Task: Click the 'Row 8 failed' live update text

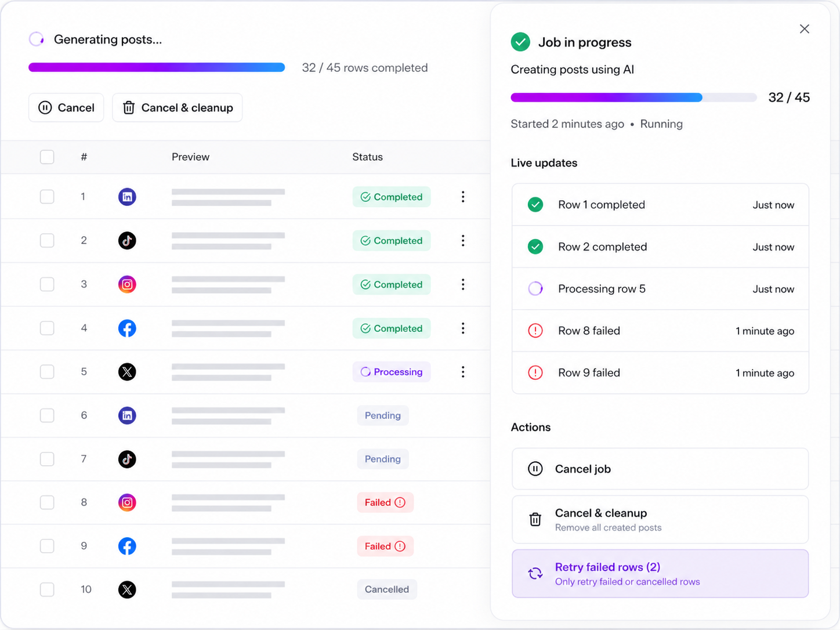Action: tap(589, 331)
